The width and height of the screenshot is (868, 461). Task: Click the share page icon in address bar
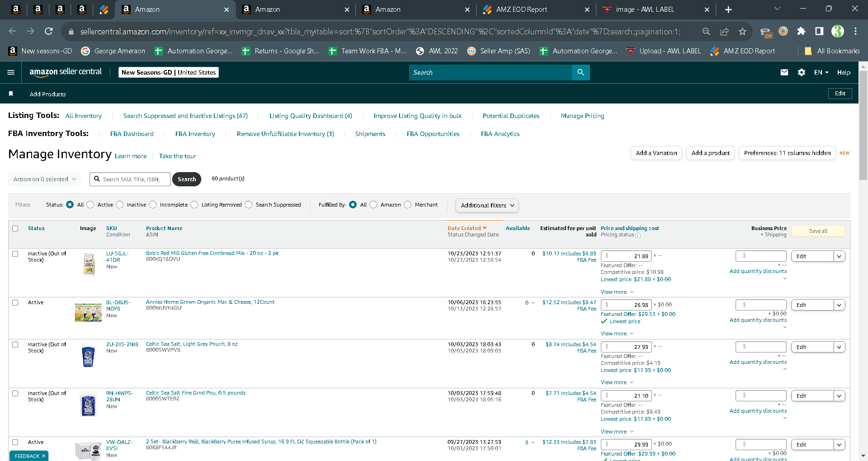[725, 31]
